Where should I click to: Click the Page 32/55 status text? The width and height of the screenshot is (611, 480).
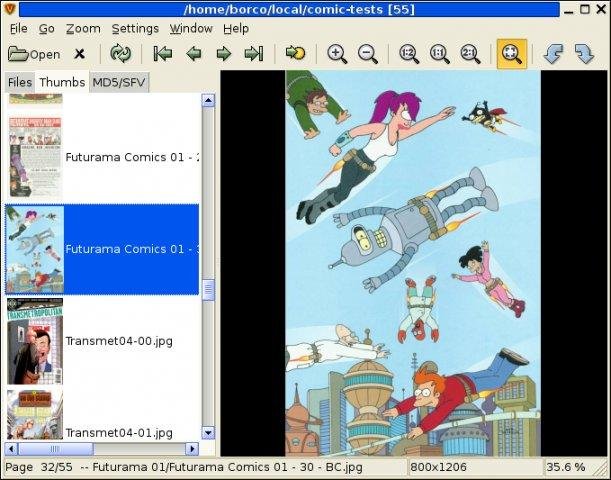(39, 467)
